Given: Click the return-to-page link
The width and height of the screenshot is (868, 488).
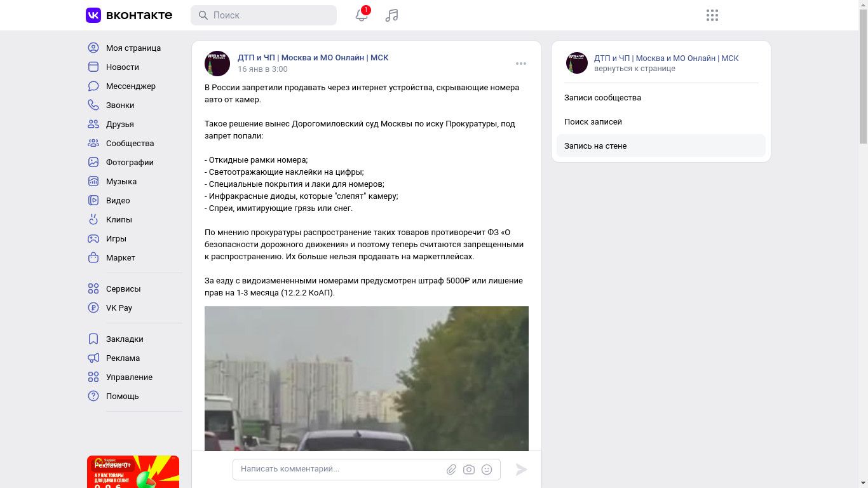Looking at the screenshot, I should point(635,69).
